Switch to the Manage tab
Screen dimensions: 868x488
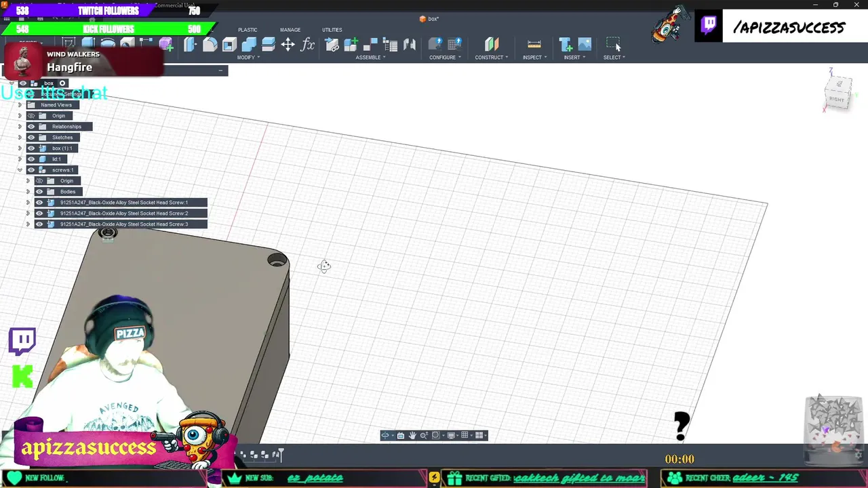[290, 30]
